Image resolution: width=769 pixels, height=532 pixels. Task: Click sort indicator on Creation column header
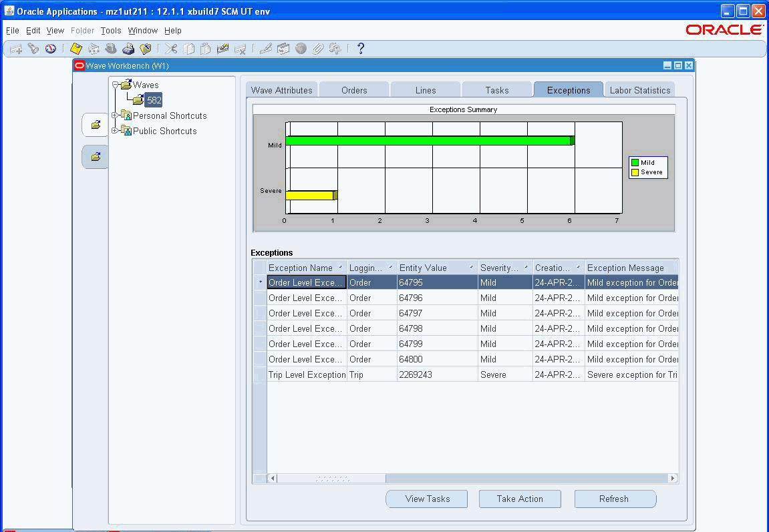point(578,268)
